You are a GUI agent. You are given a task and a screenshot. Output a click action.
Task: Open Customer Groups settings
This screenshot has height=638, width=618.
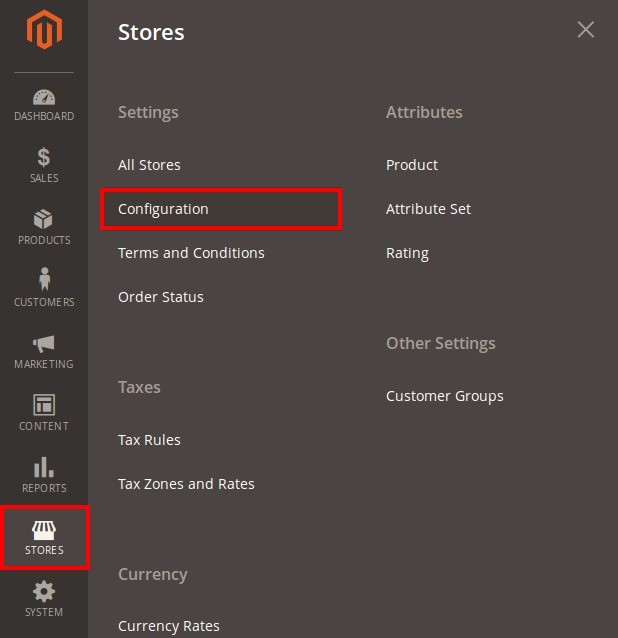coord(444,396)
